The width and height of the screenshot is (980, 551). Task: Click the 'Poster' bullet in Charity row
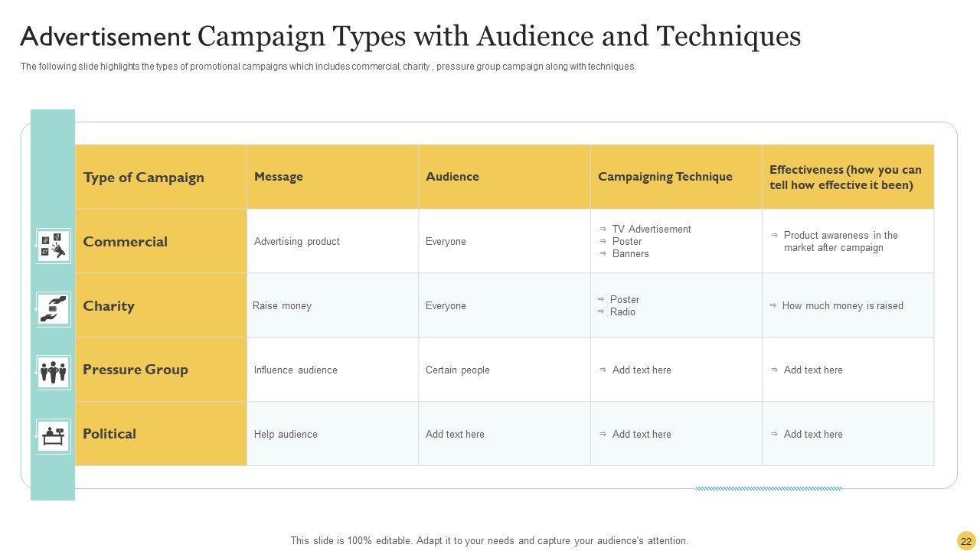click(625, 300)
